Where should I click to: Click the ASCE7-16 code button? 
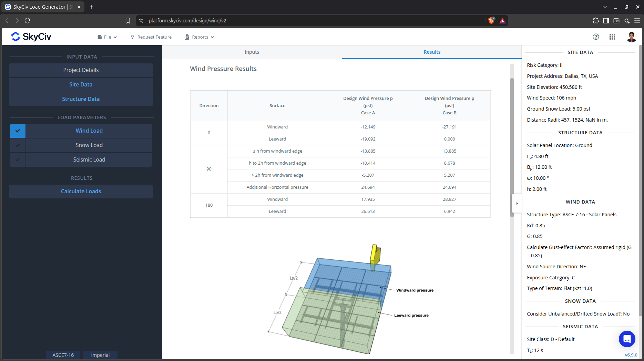(x=63, y=355)
